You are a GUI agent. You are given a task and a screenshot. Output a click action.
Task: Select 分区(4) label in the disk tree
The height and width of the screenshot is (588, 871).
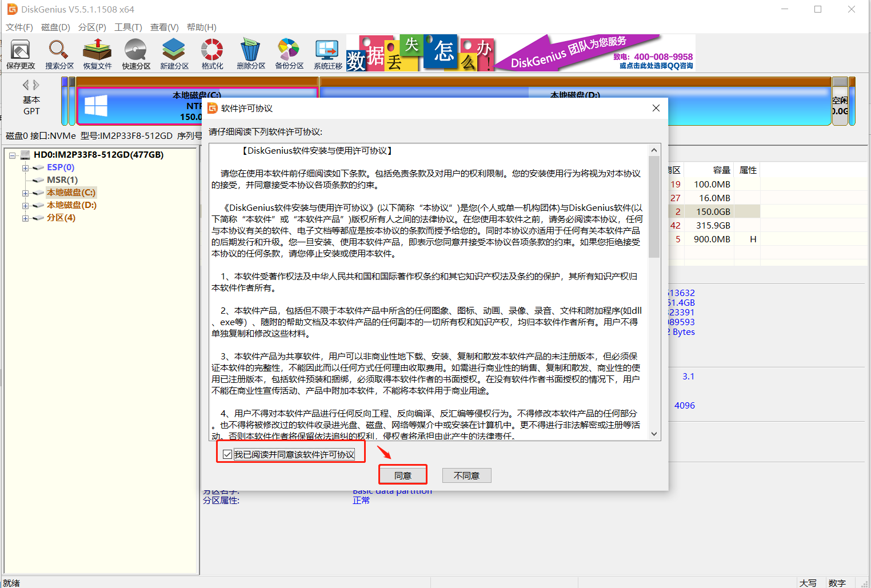(x=61, y=218)
